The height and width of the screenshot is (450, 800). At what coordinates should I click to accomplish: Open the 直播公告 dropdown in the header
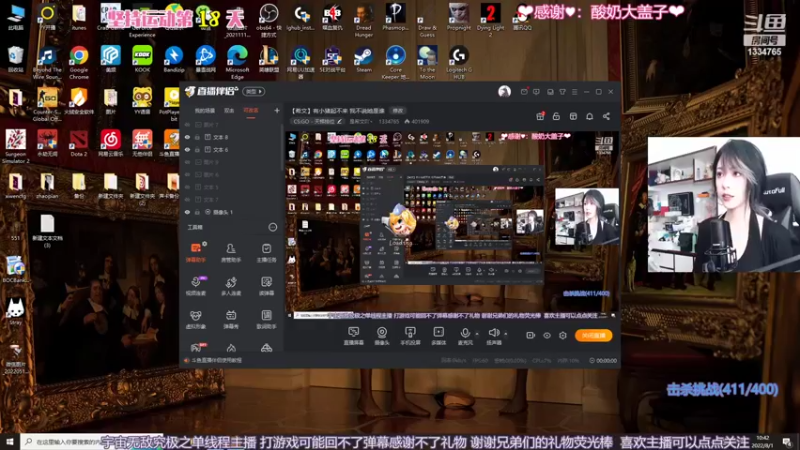click(x=361, y=121)
